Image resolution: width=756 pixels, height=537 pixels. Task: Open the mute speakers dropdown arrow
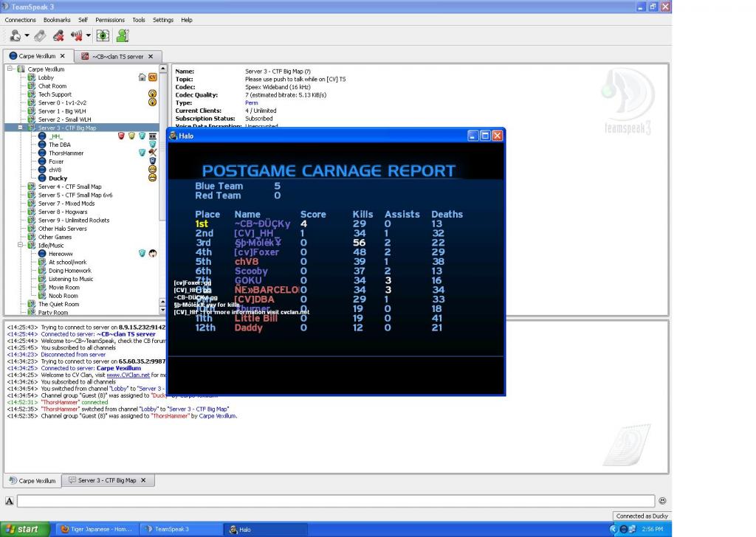coord(89,35)
